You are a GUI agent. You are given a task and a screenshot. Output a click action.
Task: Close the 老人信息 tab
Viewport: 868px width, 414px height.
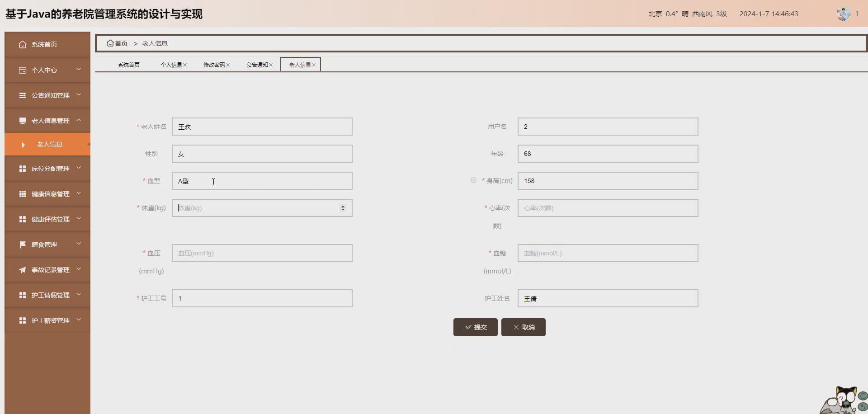tap(314, 65)
